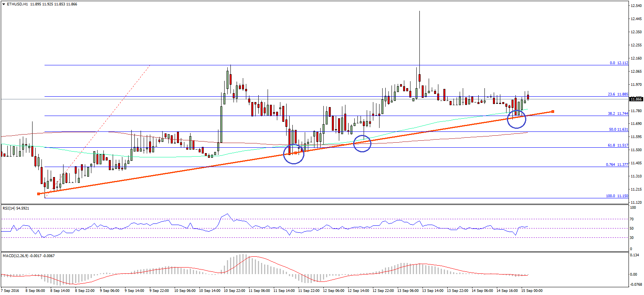The width and height of the screenshot is (644, 295).
Task: Click the 10 Sep 22:00 time axis label
Action: [x=234, y=291]
